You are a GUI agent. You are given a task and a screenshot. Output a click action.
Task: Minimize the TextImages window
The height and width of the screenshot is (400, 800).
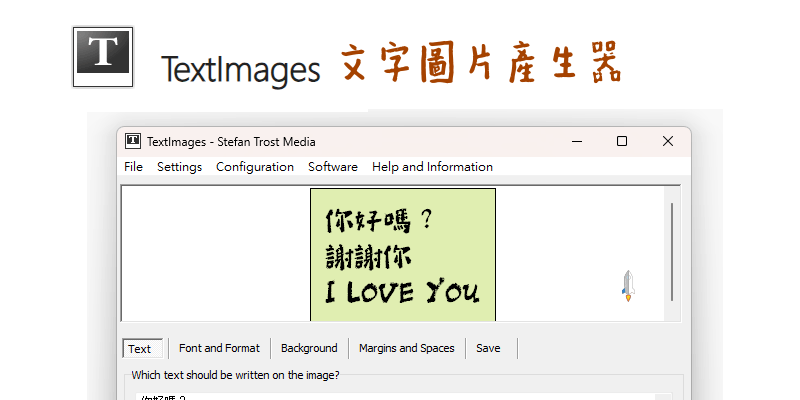tap(576, 142)
